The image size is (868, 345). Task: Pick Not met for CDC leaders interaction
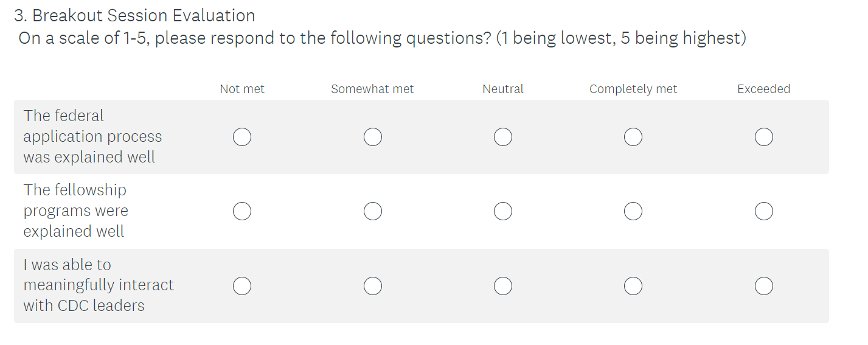[x=242, y=285]
